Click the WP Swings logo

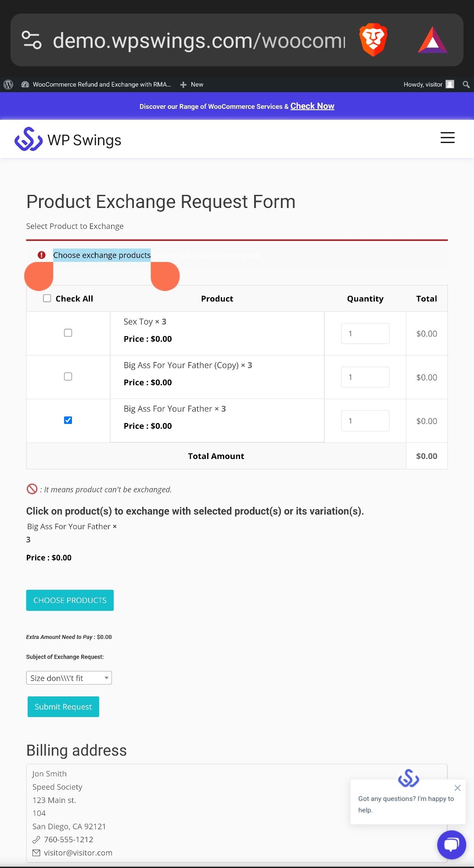click(68, 140)
